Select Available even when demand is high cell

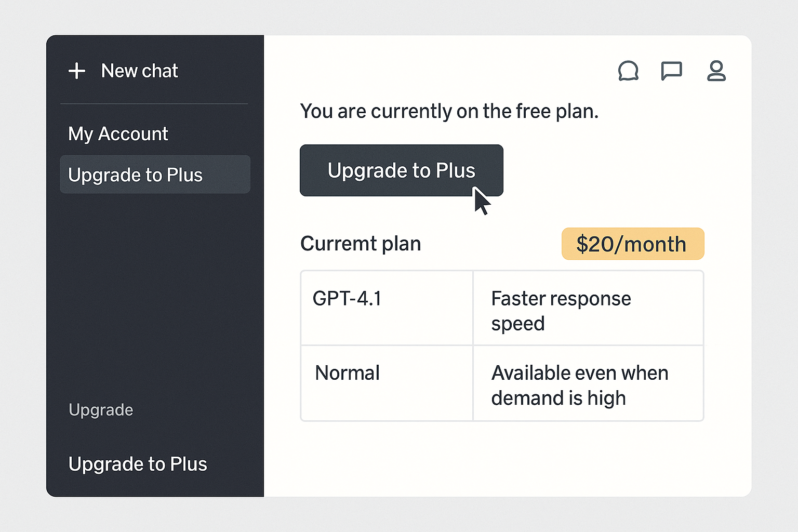tap(588, 383)
